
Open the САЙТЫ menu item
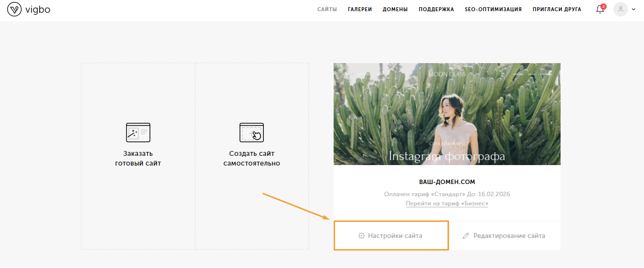[x=327, y=9]
